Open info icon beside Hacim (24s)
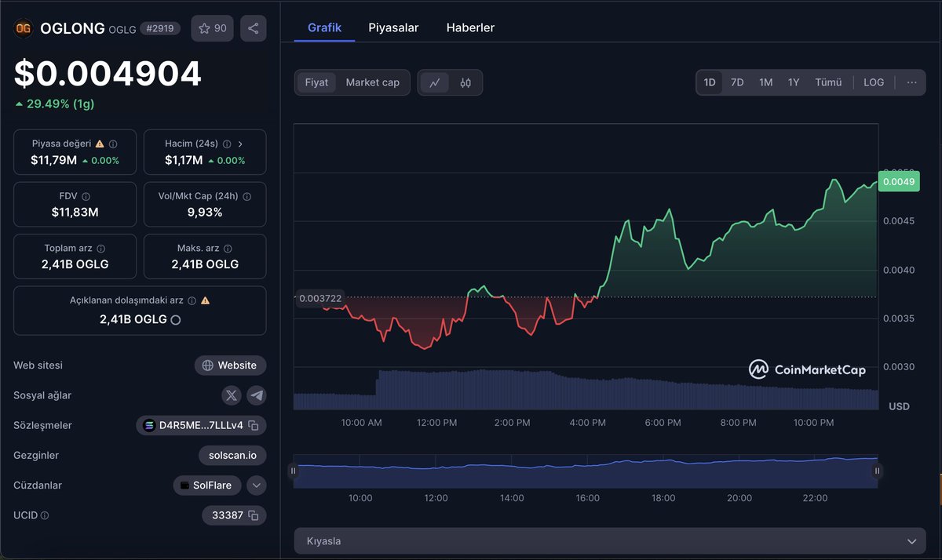 [227, 144]
